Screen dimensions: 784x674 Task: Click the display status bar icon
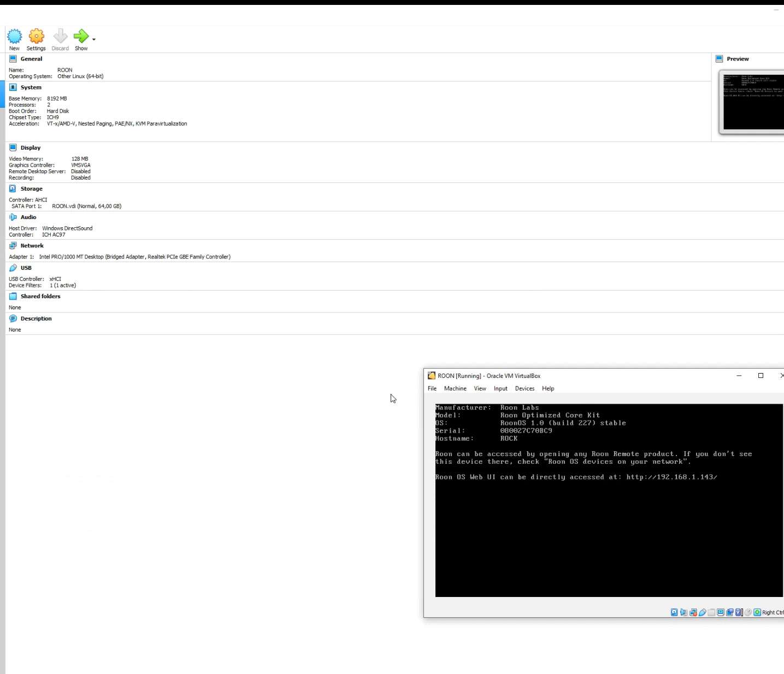pos(721,612)
